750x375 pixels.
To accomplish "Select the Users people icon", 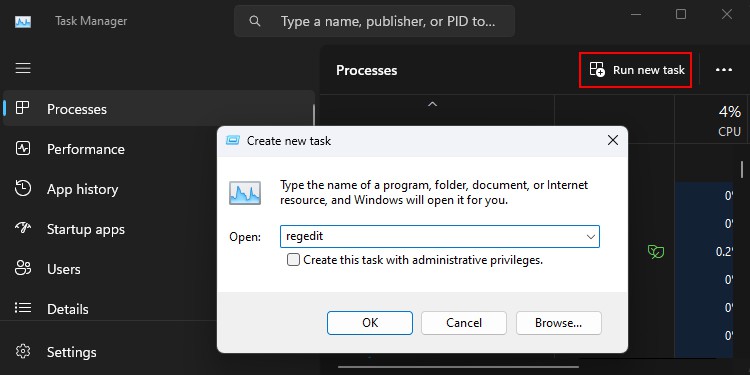I will [x=22, y=268].
